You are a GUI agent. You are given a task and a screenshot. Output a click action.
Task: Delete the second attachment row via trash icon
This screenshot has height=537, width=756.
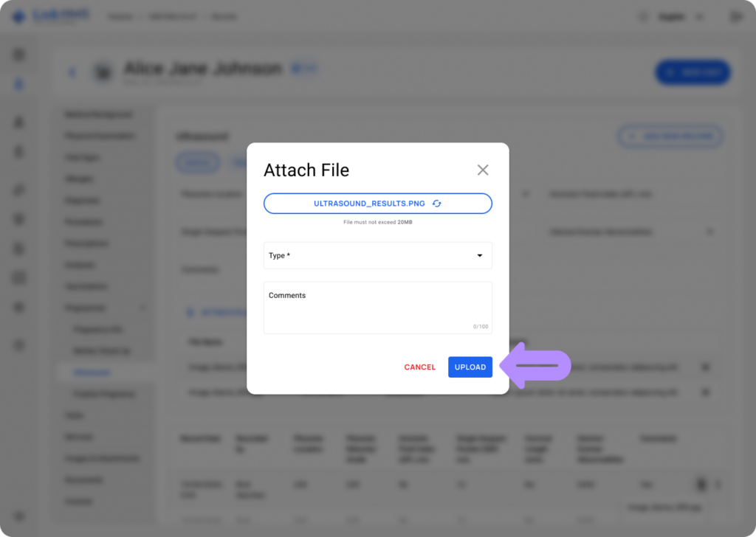(705, 392)
